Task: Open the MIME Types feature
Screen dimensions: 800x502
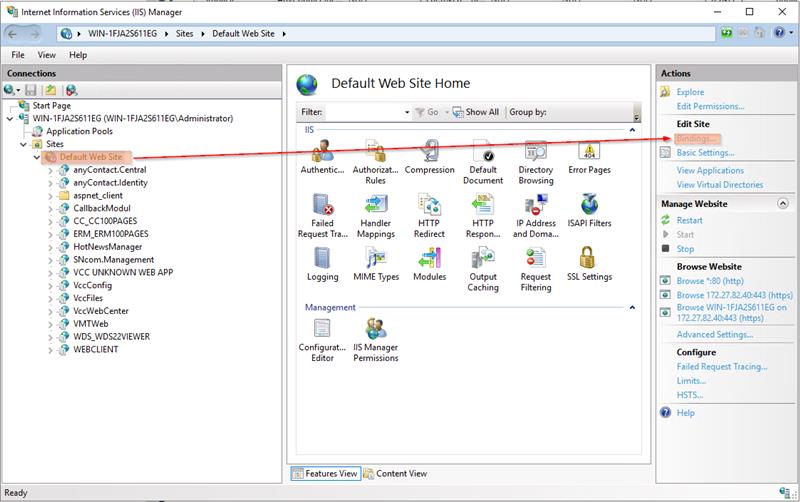Action: (375, 260)
